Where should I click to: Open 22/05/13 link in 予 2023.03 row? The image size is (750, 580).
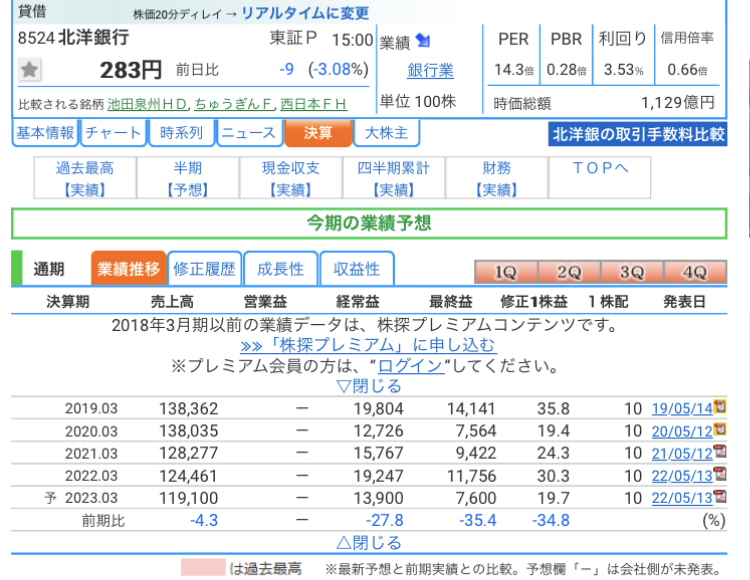(x=682, y=498)
